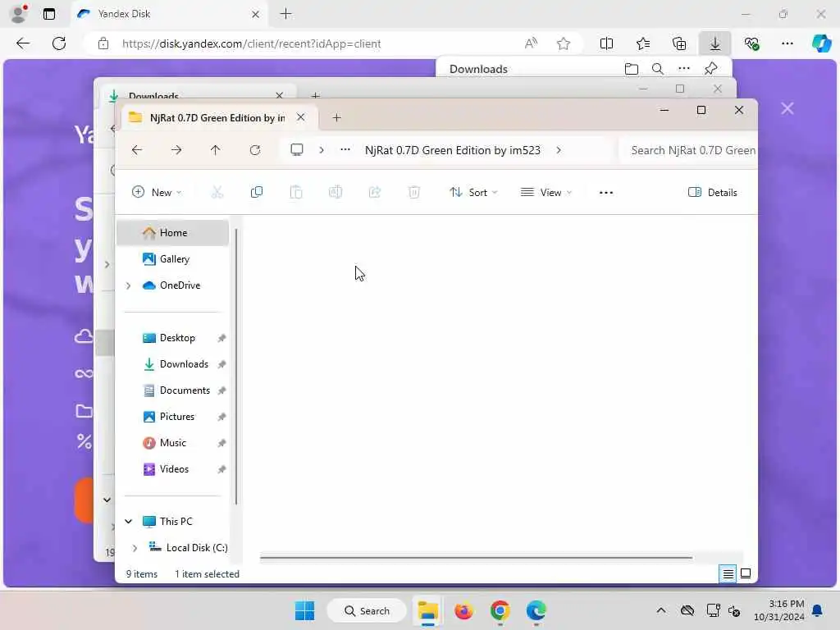Open downloads folder icon in Edge Downloads panel
The width and height of the screenshot is (840, 630).
632,69
